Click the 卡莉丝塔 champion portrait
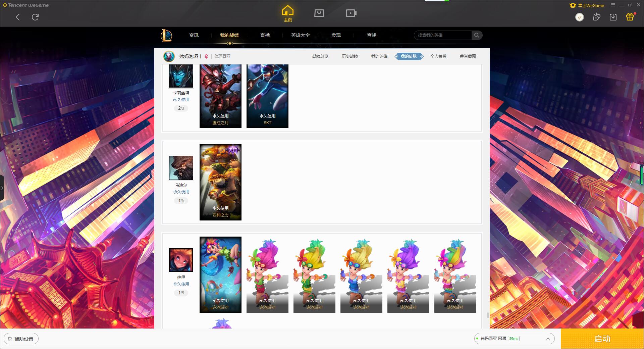Viewport: 644px width, 349px height. (x=181, y=76)
